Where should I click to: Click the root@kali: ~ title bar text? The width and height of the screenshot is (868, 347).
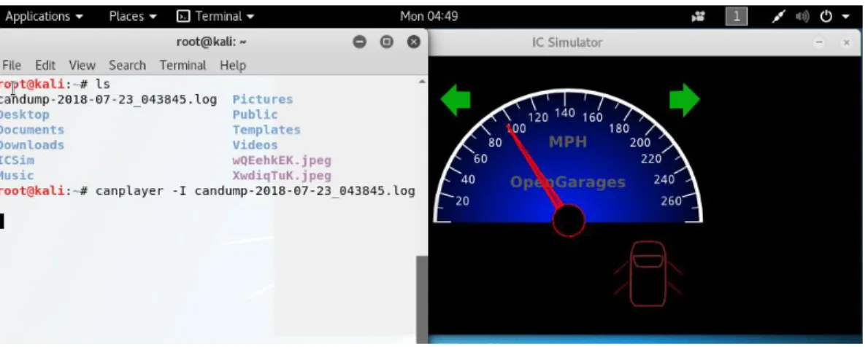212,42
